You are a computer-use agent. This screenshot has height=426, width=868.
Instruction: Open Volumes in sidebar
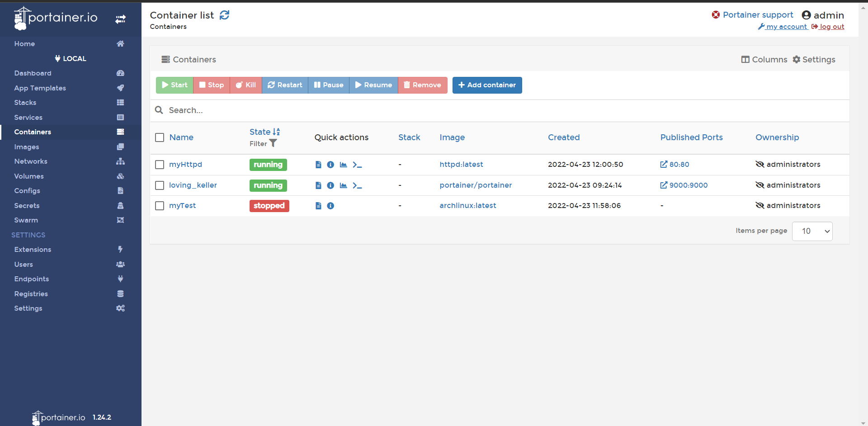71,176
